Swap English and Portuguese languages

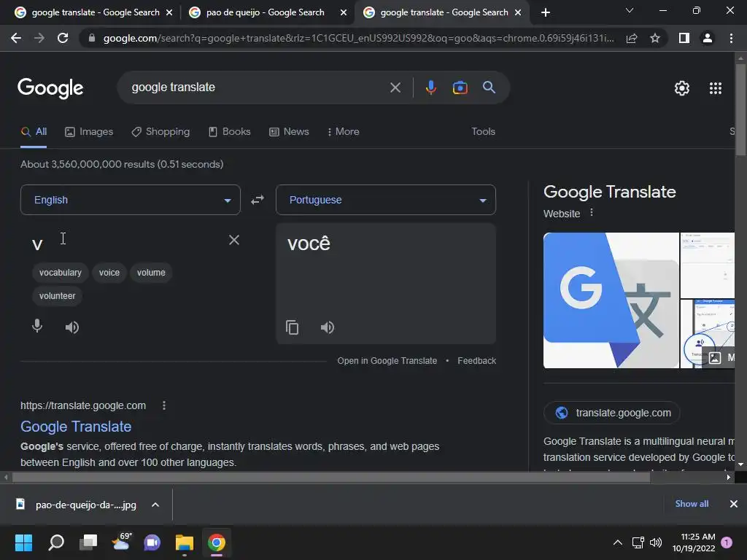[x=258, y=200]
